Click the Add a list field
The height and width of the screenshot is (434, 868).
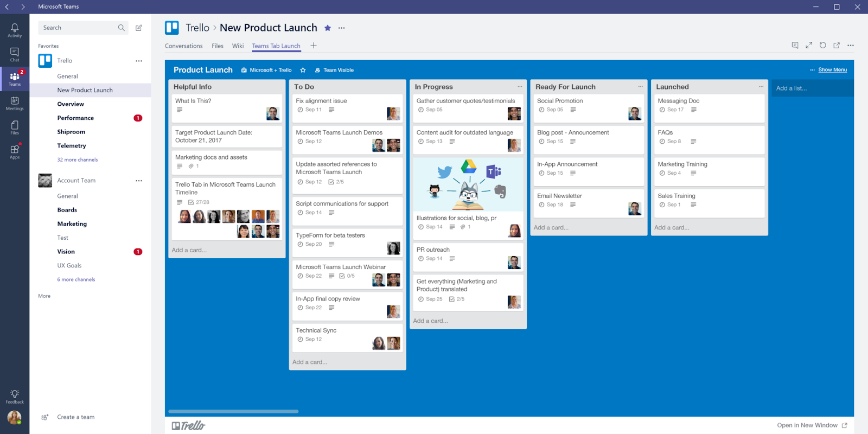click(812, 88)
